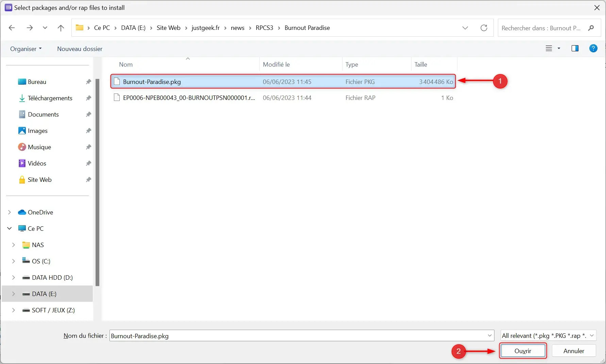The height and width of the screenshot is (364, 606).
Task: Click the pin icon beside Documents
Action: (x=88, y=114)
